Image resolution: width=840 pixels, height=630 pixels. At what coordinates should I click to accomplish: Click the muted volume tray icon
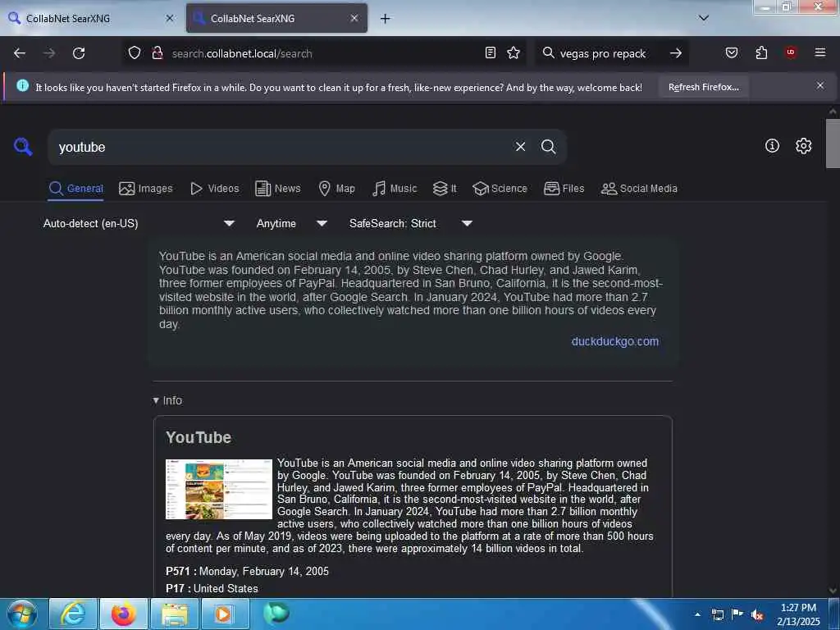point(756,614)
